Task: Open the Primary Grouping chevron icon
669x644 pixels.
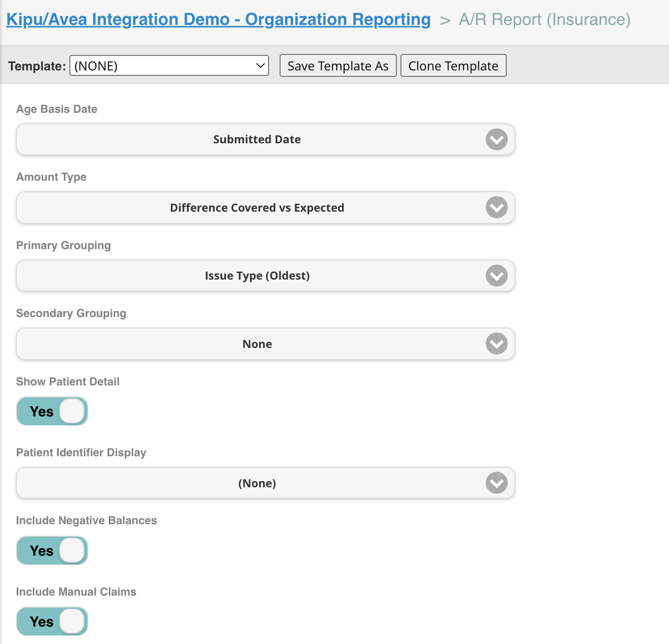Action: point(496,276)
